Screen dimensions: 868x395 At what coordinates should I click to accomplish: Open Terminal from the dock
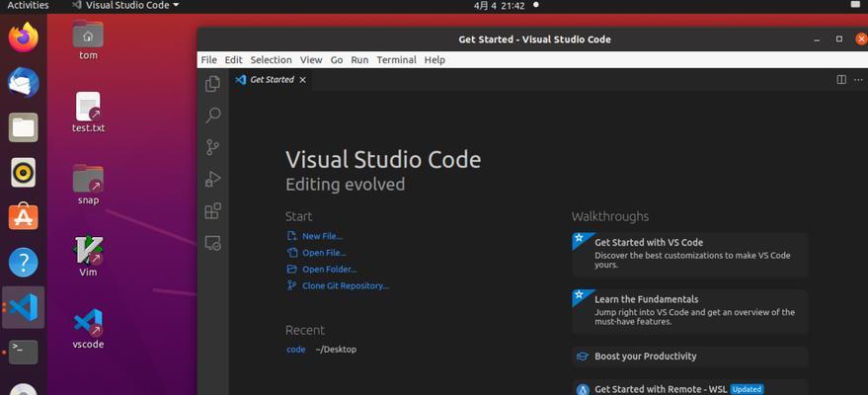click(x=24, y=352)
